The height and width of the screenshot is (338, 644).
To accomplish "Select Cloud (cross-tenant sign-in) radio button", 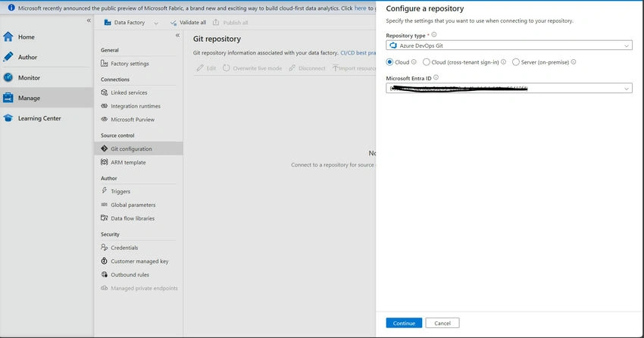I will 427,62.
